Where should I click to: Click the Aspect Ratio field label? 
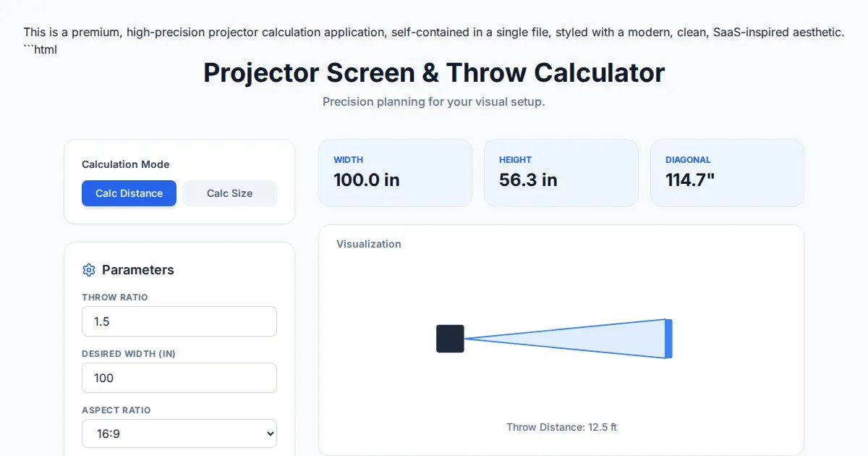click(116, 410)
